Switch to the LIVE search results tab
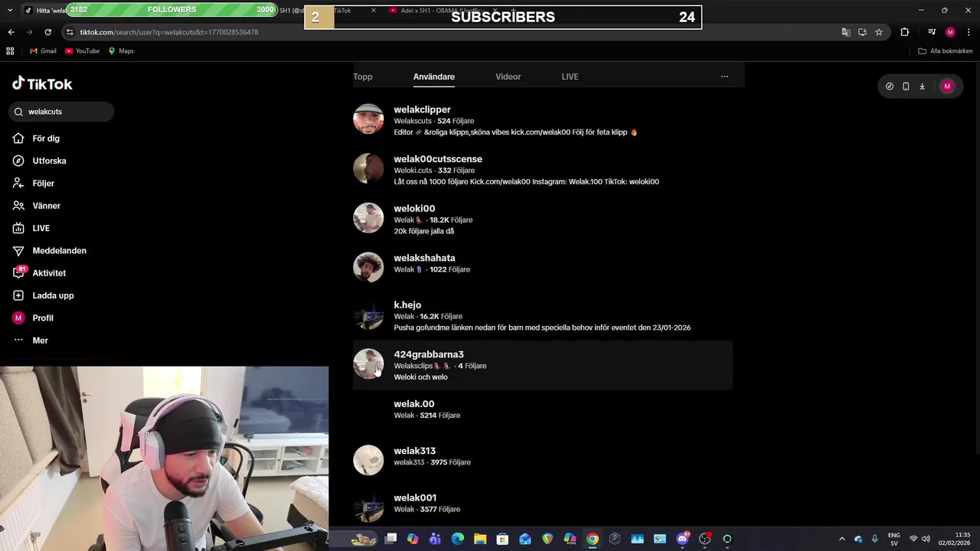 click(x=570, y=77)
